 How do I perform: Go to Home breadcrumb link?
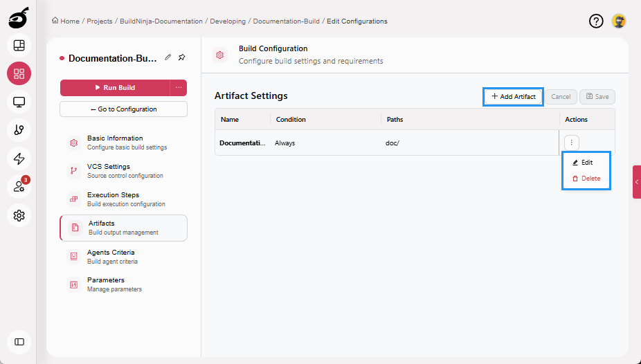point(70,21)
